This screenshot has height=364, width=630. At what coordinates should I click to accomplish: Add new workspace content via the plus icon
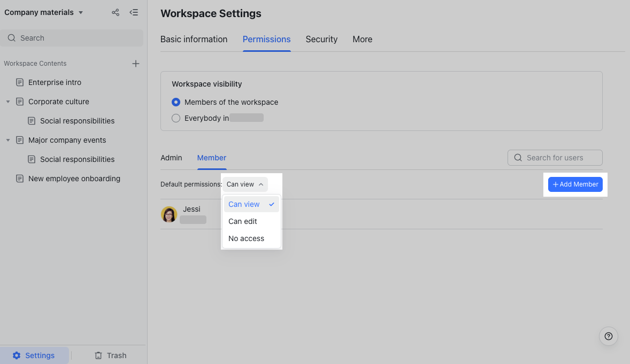click(x=136, y=63)
